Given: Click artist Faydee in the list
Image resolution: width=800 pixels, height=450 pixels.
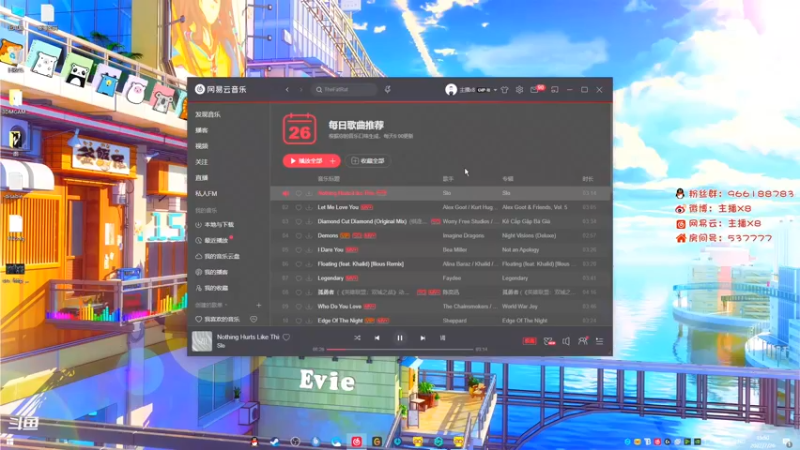Looking at the screenshot, I should pyautogui.click(x=452, y=279).
